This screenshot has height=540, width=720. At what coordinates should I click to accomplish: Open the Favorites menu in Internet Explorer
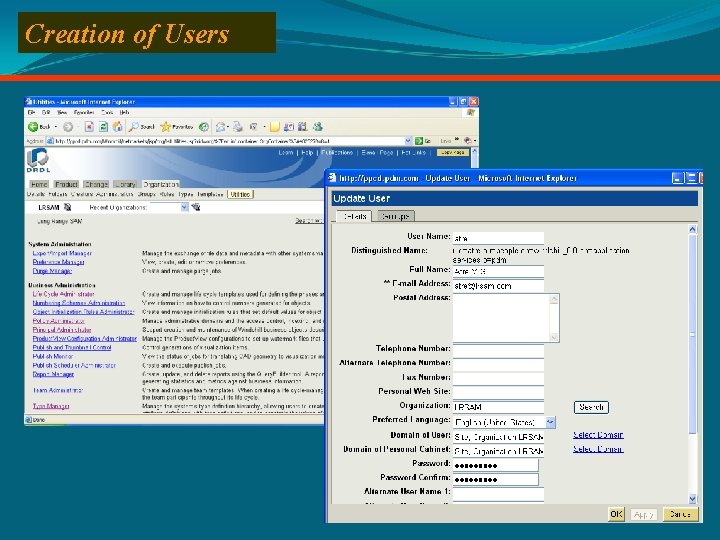pos(84,112)
